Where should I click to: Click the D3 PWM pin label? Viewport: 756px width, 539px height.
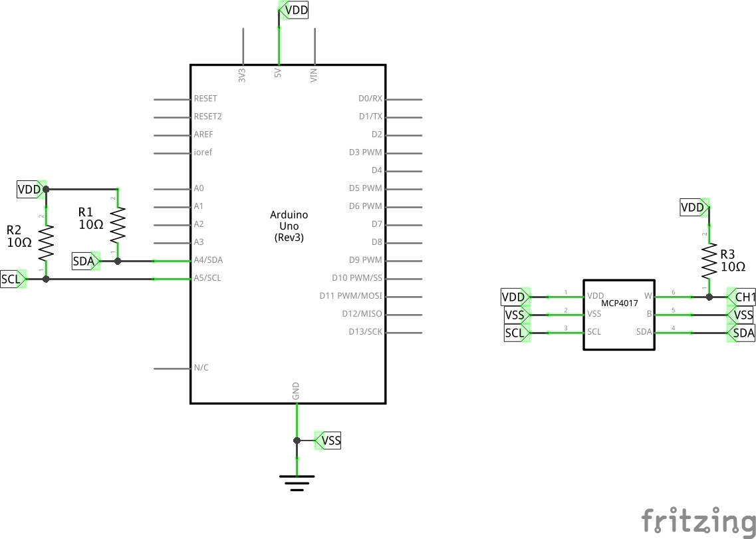click(x=366, y=152)
